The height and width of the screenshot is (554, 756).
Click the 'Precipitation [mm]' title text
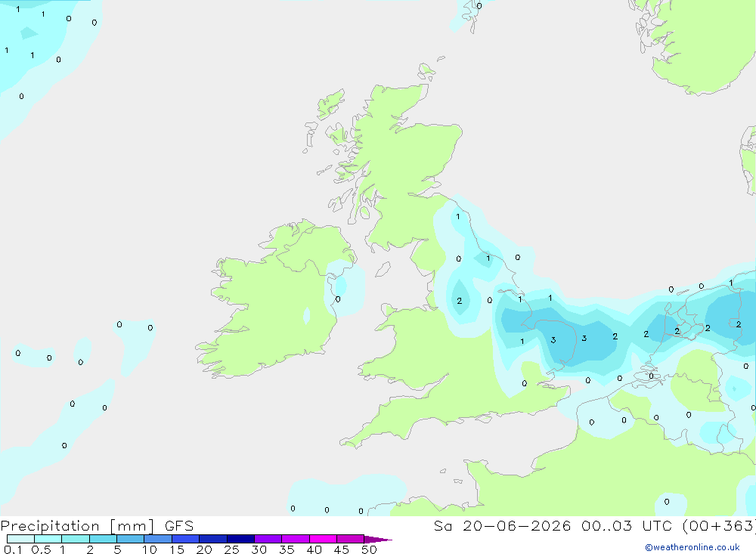pyautogui.click(x=77, y=526)
